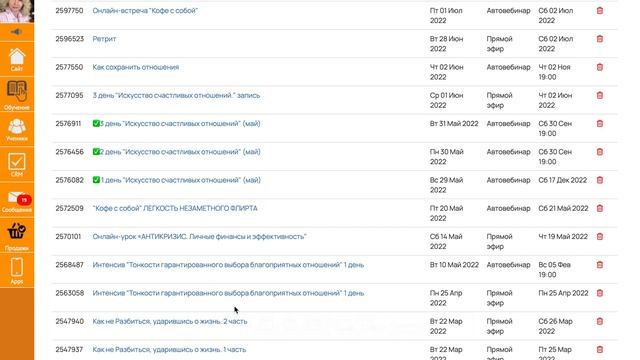The width and height of the screenshot is (640, 360).
Task: Open the Ретрит webinar link
Action: coord(104,39)
